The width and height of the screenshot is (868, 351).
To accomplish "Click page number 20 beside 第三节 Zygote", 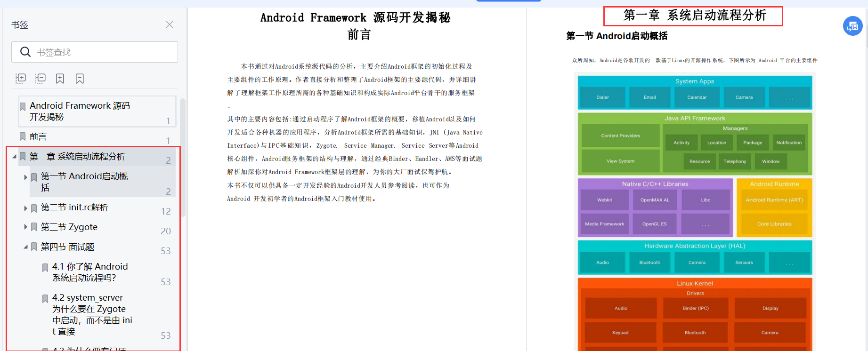I will point(166,231).
